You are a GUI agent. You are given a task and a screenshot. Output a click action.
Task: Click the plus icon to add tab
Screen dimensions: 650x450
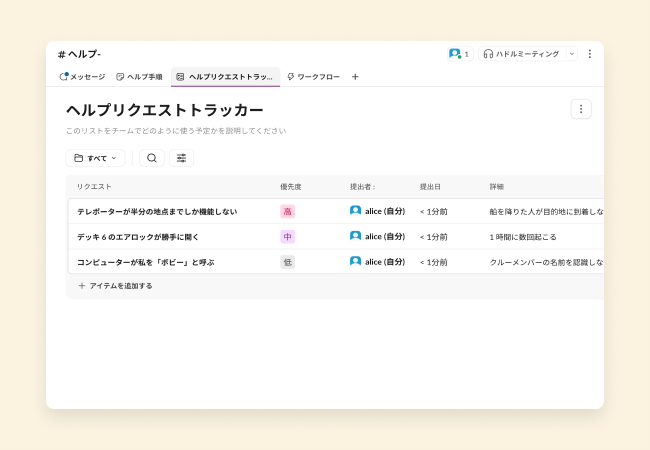coord(355,77)
